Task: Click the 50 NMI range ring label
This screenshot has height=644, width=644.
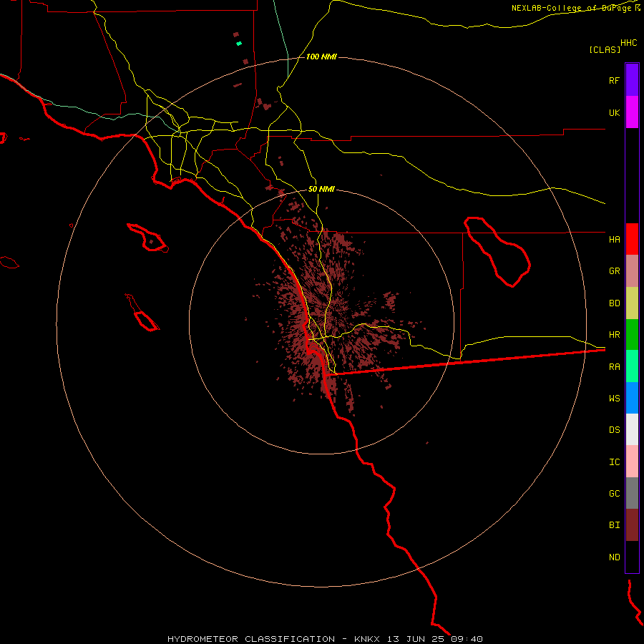Action: click(321, 189)
